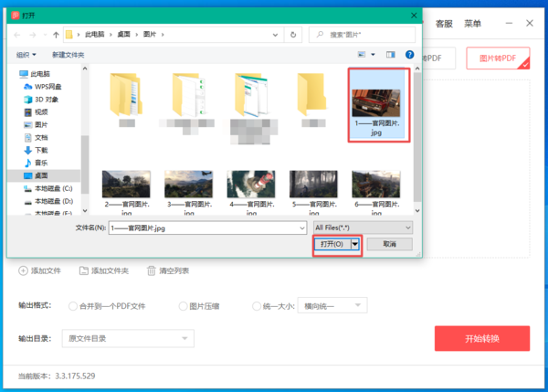The height and width of the screenshot is (392, 548).
Task: Click the change view icon
Action: [x=362, y=55]
